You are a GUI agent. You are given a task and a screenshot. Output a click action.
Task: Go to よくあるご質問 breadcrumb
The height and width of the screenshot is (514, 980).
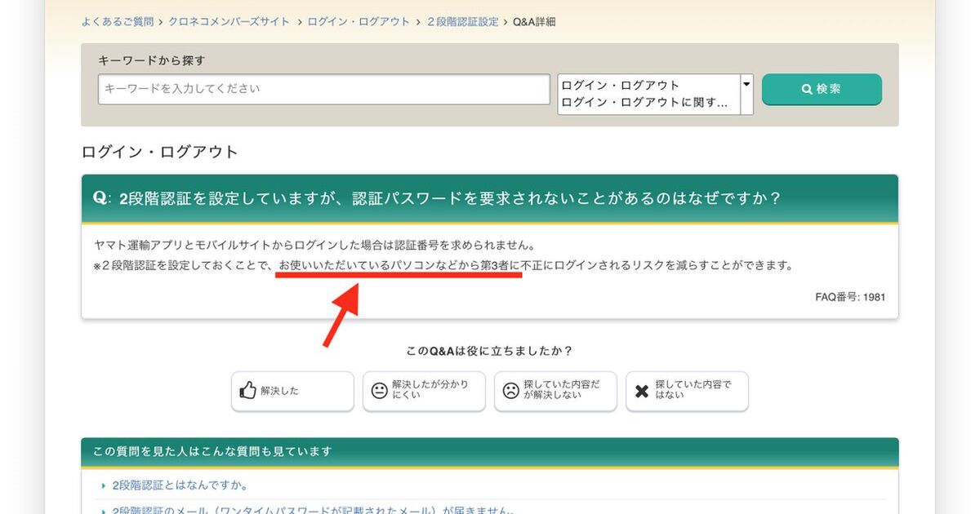(x=118, y=22)
